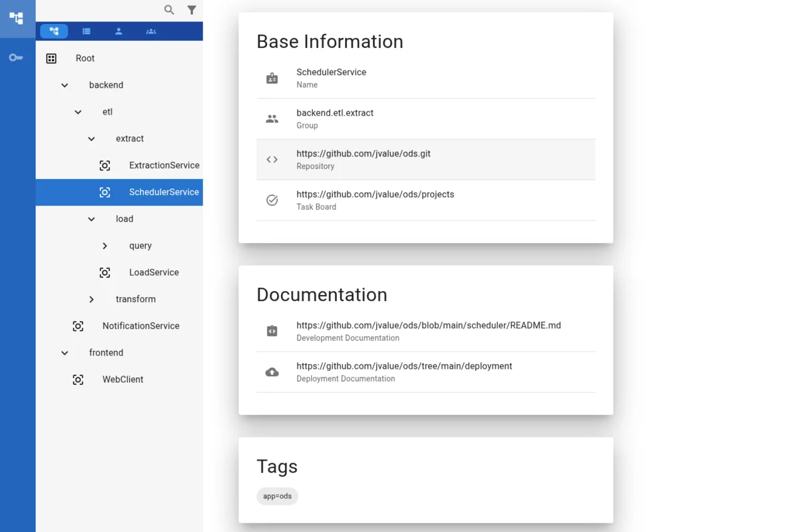Click the app=ods tag chip
This screenshot has width=799, height=532.
coord(277,496)
